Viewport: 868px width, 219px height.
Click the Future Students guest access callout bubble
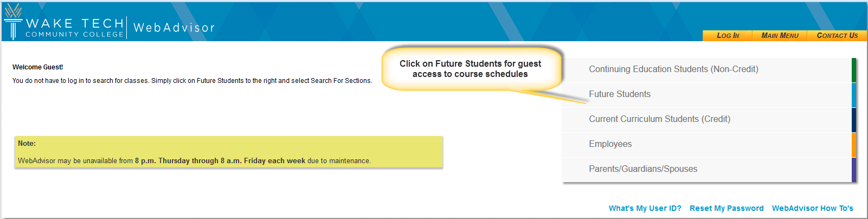pyautogui.click(x=471, y=69)
